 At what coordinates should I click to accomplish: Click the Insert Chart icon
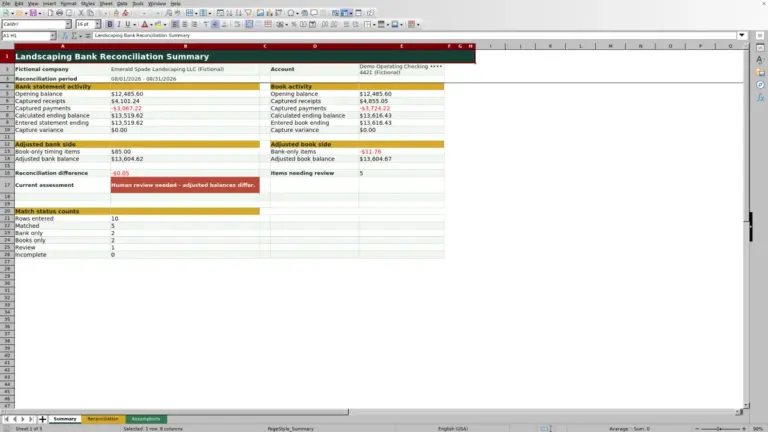click(x=269, y=13)
